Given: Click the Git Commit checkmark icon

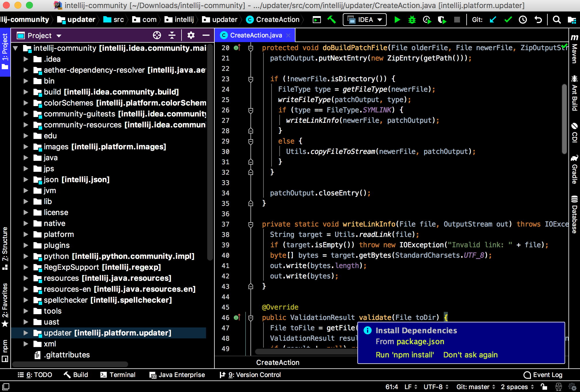Looking at the screenshot, I should coord(508,20).
